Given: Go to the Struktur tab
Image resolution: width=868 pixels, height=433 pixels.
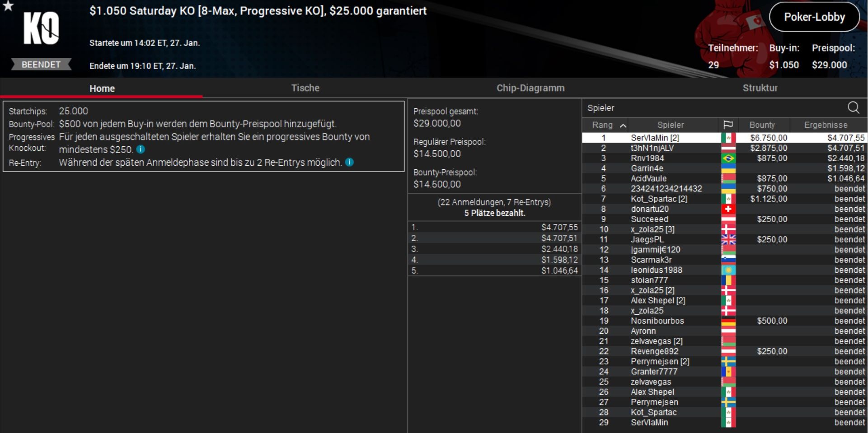Looking at the screenshot, I should pos(760,88).
